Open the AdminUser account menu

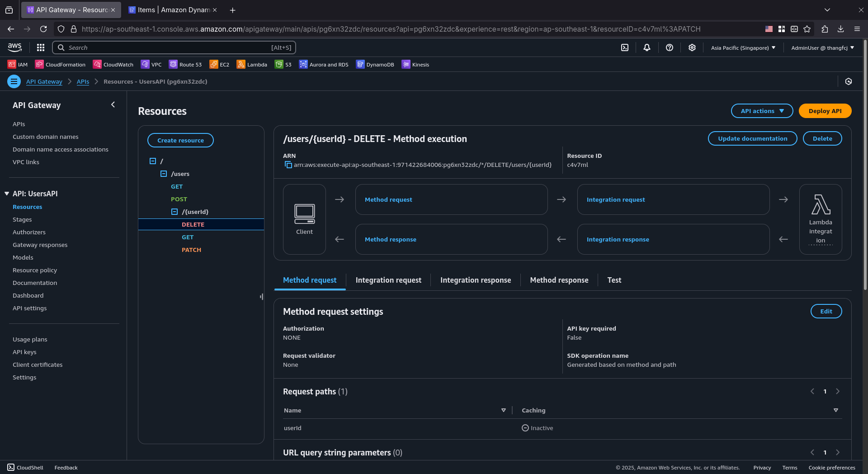(822, 47)
